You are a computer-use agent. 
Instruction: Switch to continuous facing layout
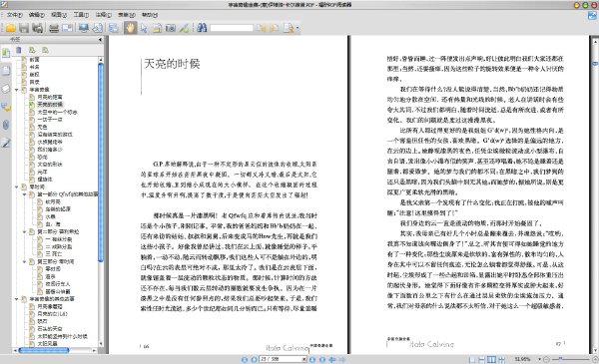point(501,359)
